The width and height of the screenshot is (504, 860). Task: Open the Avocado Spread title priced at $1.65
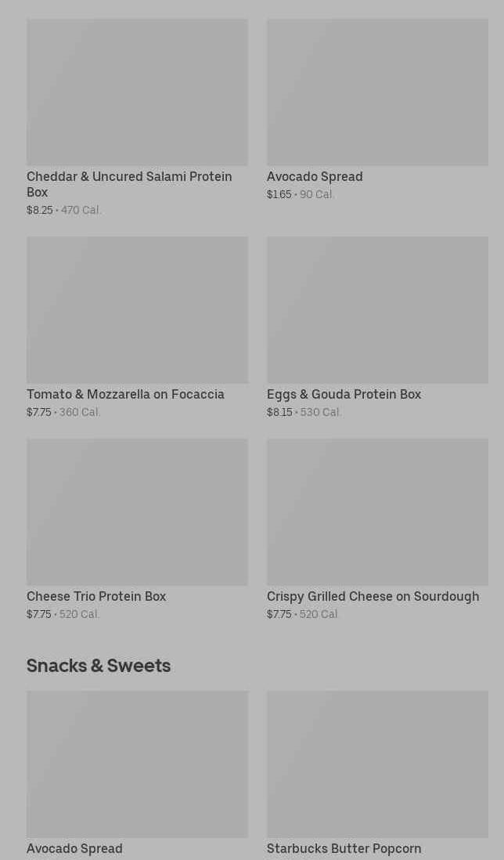[x=315, y=177]
